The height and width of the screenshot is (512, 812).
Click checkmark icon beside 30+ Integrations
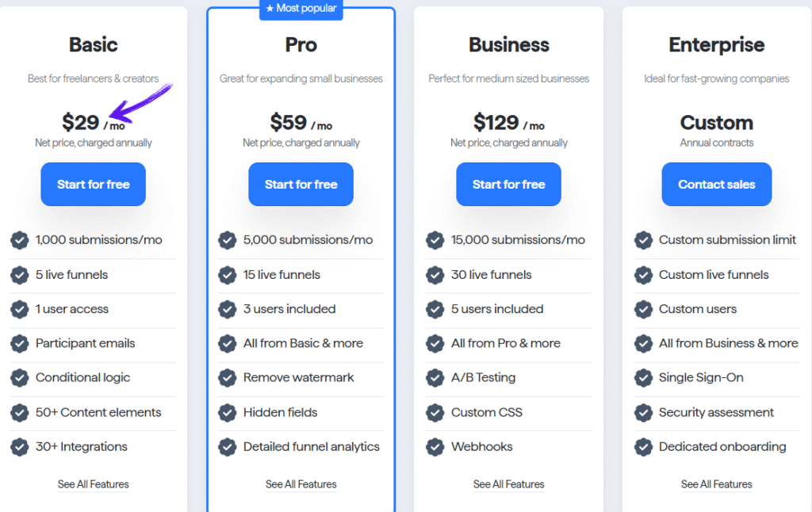coord(20,447)
